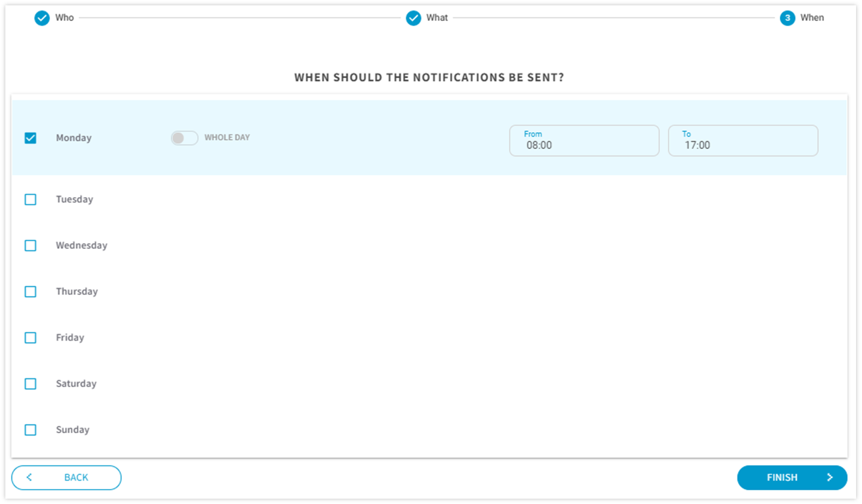Select the When step label

pyautogui.click(x=812, y=18)
